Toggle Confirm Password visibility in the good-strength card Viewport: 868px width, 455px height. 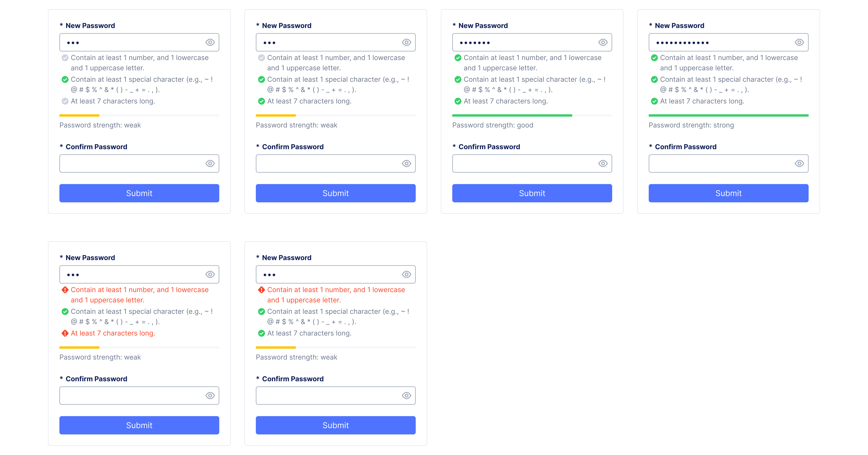click(602, 164)
